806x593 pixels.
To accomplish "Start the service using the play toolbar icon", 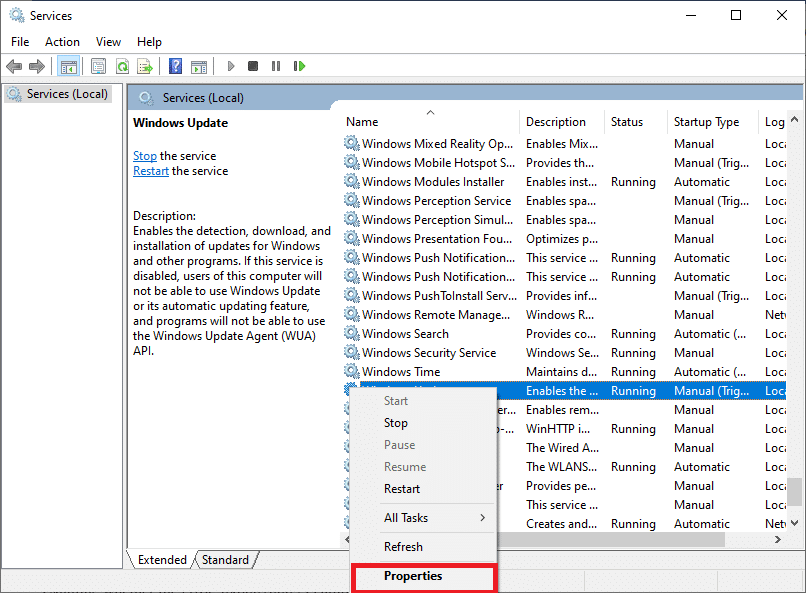I will click(x=231, y=66).
